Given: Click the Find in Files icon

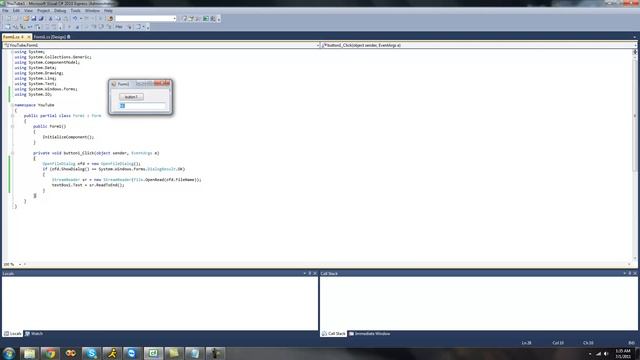Looking at the screenshot, I should pyautogui.click(x=110, y=18).
